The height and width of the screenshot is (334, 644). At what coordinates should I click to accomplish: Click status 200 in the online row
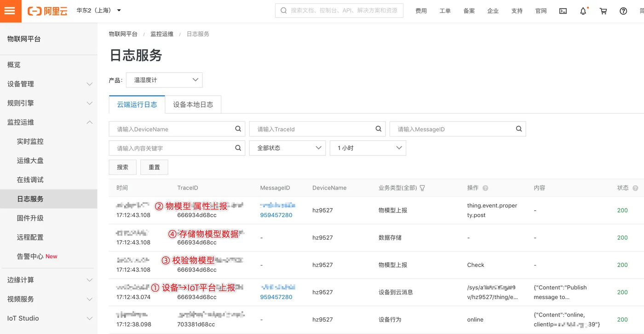click(x=622, y=319)
